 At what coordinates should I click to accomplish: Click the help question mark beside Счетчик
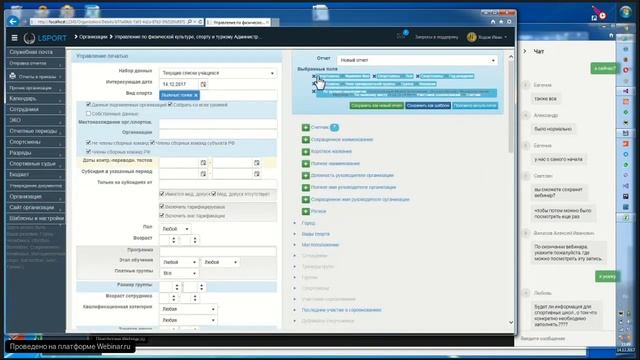(334, 127)
